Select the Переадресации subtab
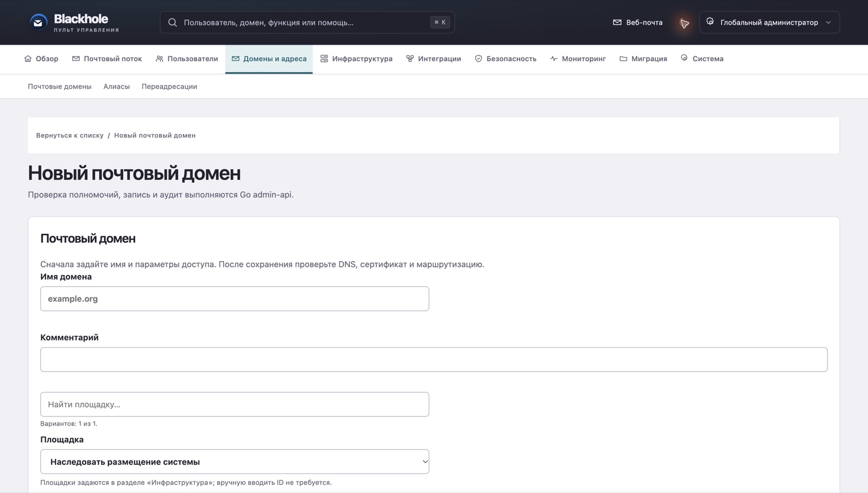This screenshot has height=493, width=868. point(169,86)
